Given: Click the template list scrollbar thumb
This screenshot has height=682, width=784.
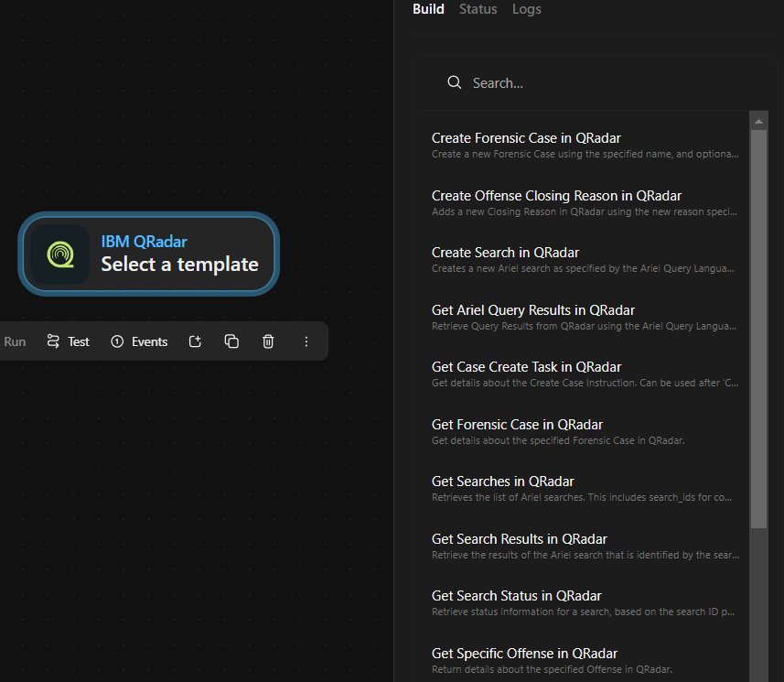Looking at the screenshot, I should tap(758, 329).
